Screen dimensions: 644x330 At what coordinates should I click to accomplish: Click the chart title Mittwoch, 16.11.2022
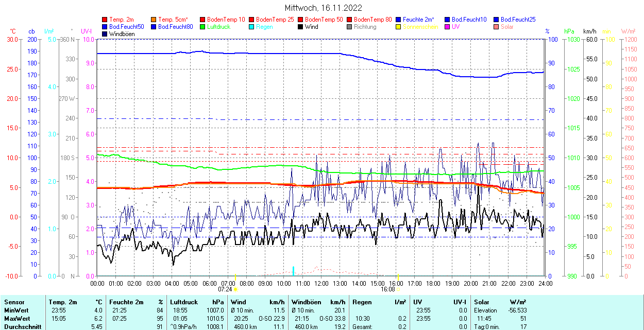coord(323,8)
